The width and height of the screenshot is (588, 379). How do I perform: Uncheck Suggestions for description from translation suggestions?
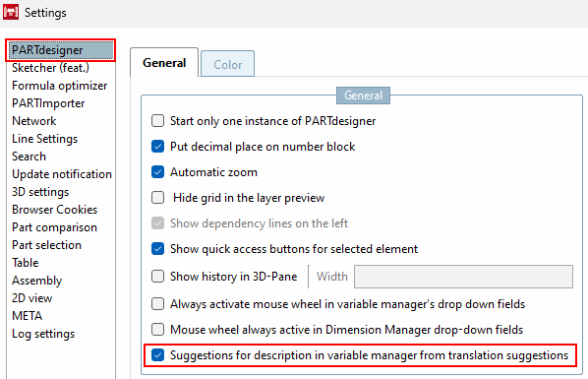pyautogui.click(x=158, y=355)
